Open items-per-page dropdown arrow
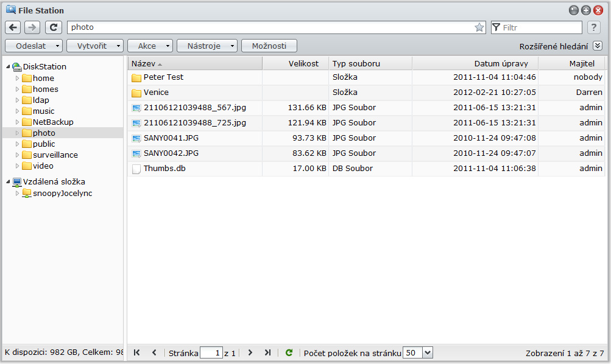This screenshot has height=364, width=611. point(428,352)
